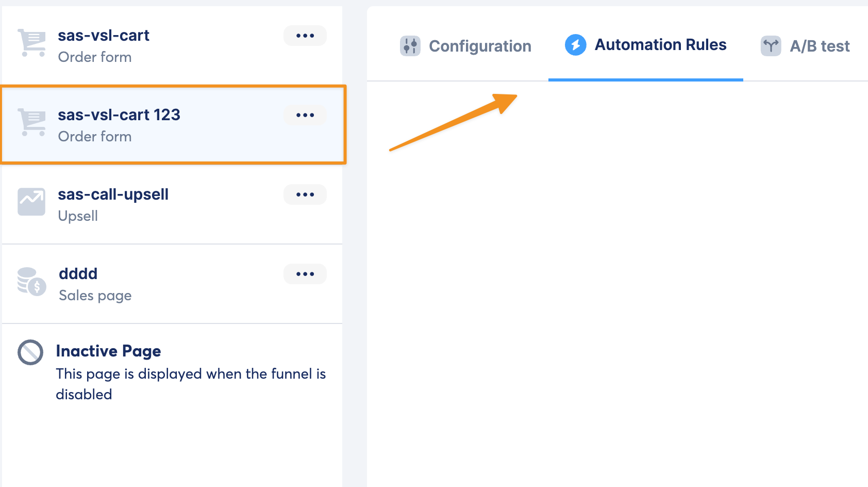Viewport: 868px width, 487px height.
Task: Expand the three-dot menu for sas-call-upsell
Action: click(x=305, y=194)
